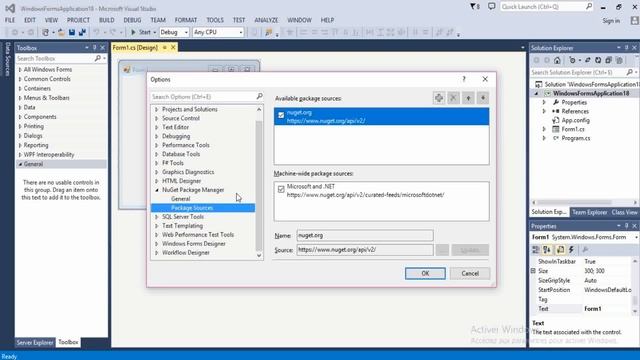Viewport: 640px width, 360px height.
Task: Click Visual Studio logo icon
Action: click(x=10, y=8)
